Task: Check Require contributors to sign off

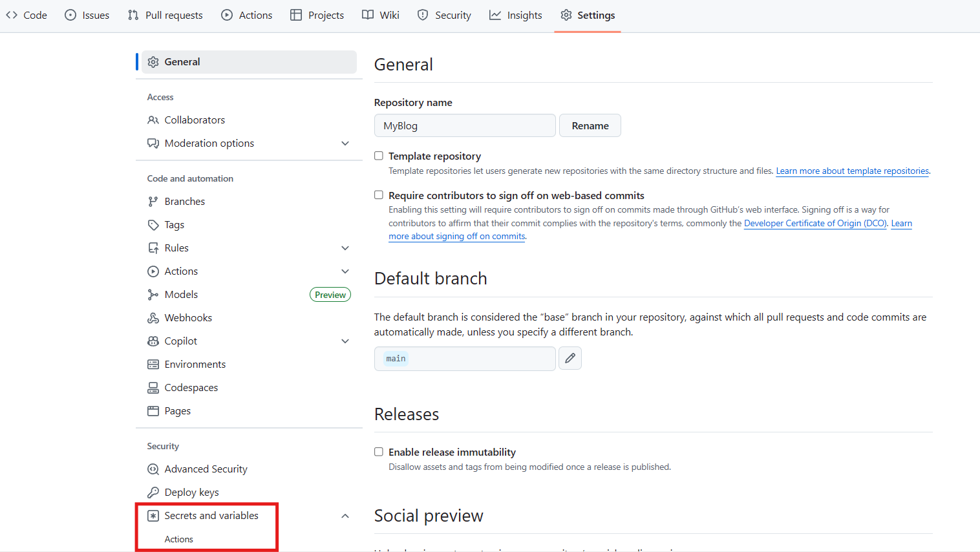Action: [379, 195]
